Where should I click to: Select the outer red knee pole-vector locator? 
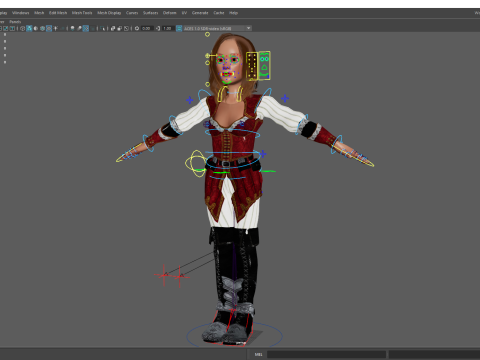[x=164, y=275]
